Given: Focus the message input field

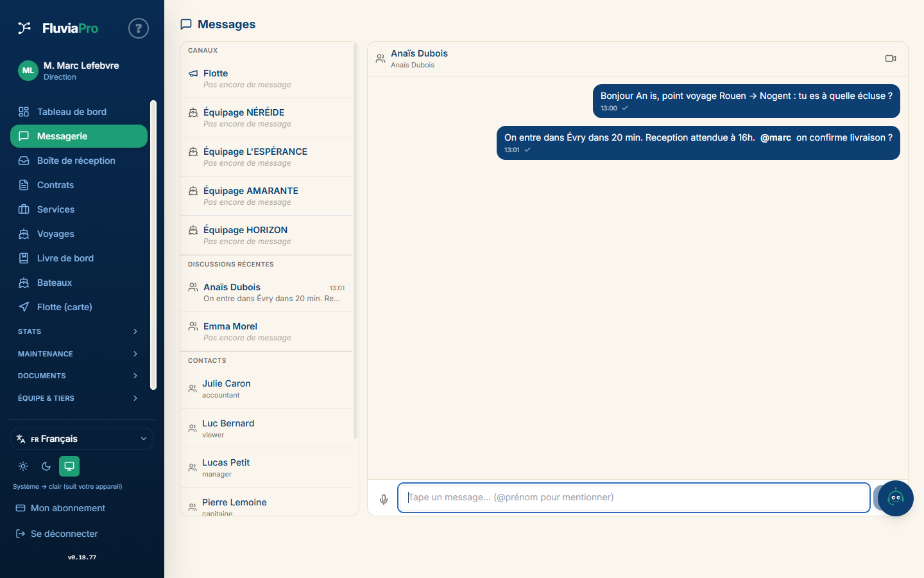Looking at the screenshot, I should (633, 498).
